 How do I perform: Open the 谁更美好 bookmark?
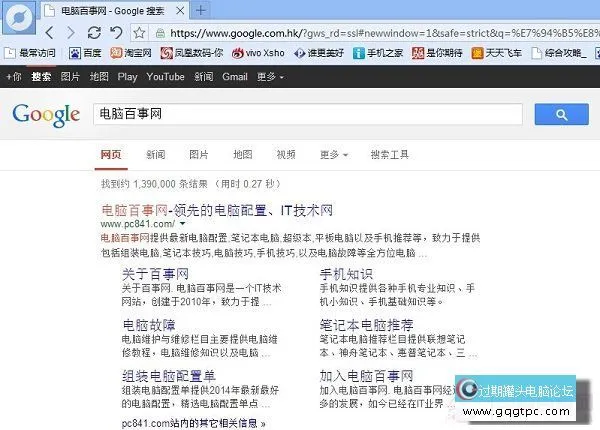pyautogui.click(x=319, y=53)
